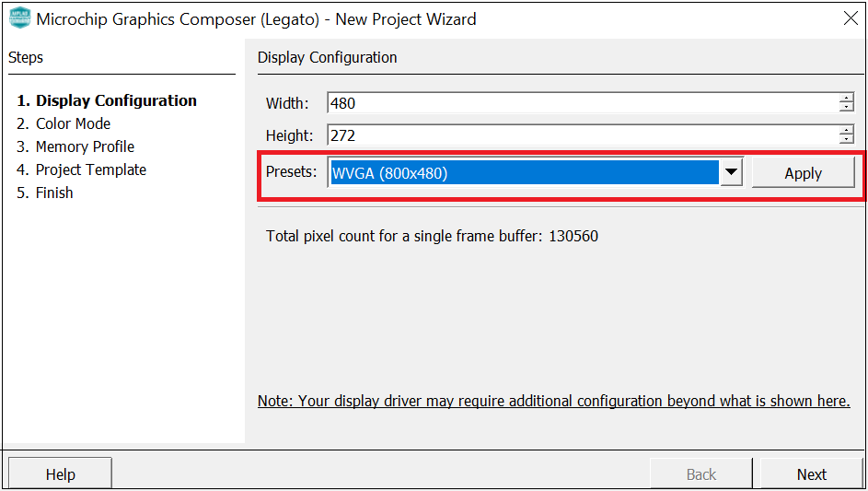Decrease Width using the down spinner arrow
Viewport: 868px width, 491px height.
847,107
